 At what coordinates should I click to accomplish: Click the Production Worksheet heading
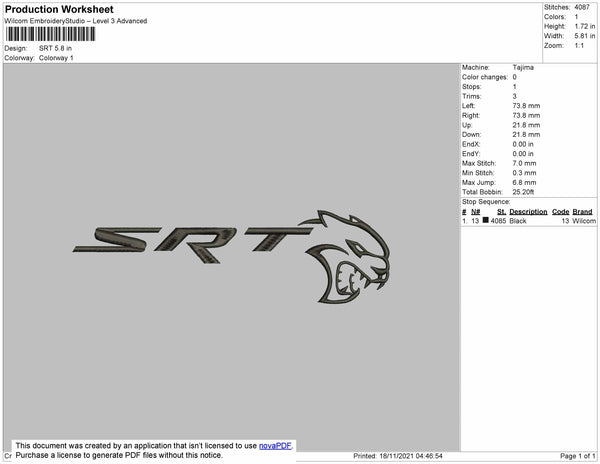(59, 9)
